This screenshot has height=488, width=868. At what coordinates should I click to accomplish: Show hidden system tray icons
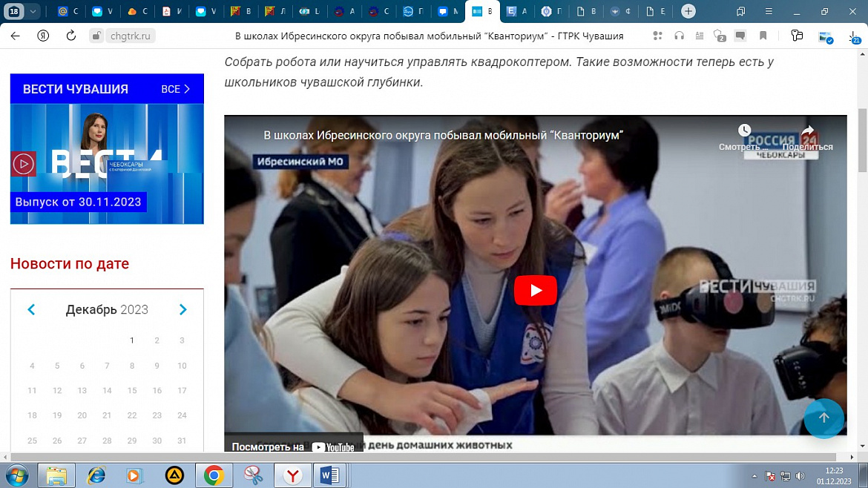click(x=754, y=476)
